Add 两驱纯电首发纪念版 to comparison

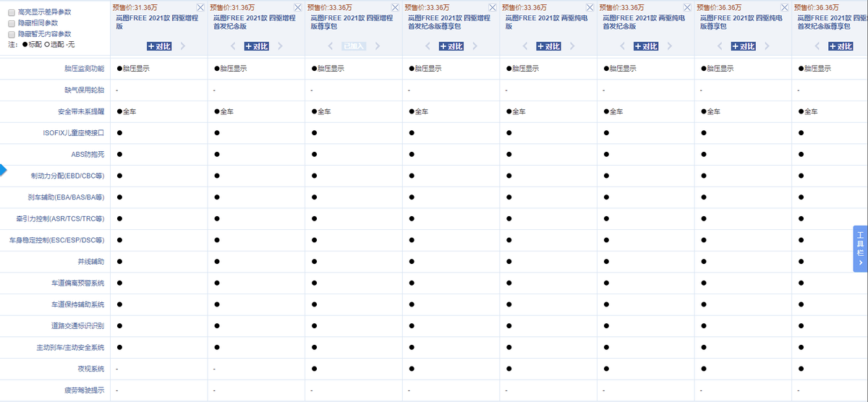pos(646,46)
